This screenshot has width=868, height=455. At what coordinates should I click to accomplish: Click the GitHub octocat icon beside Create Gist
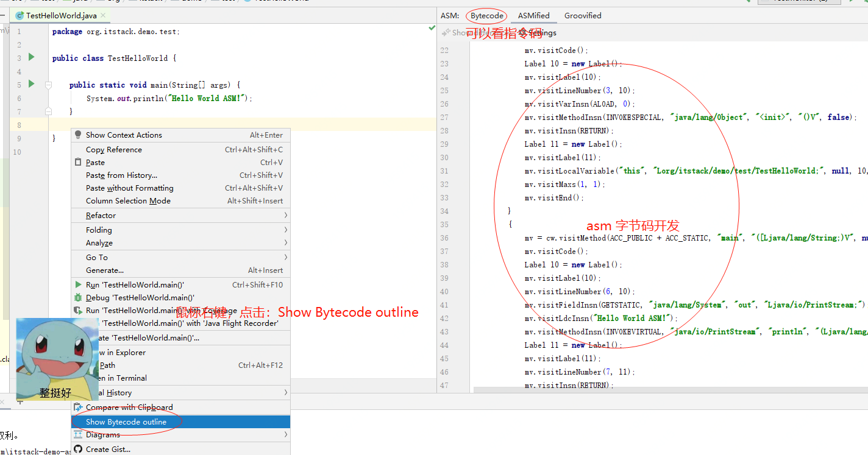(x=77, y=449)
